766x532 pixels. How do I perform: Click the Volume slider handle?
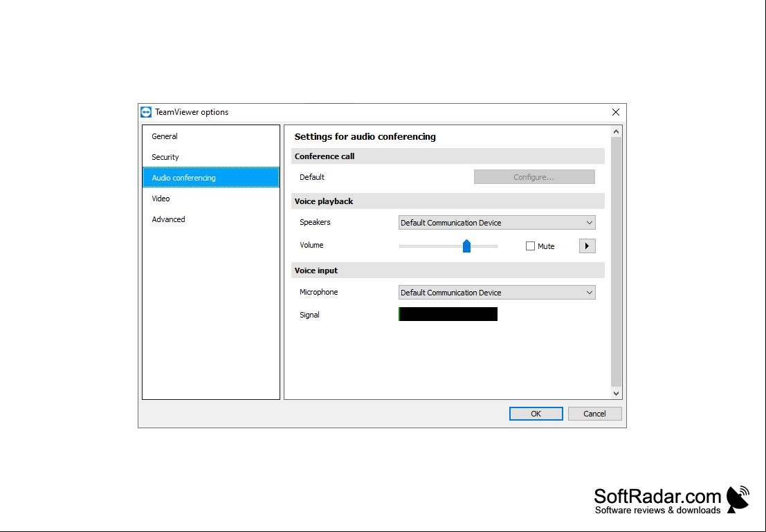[466, 246]
